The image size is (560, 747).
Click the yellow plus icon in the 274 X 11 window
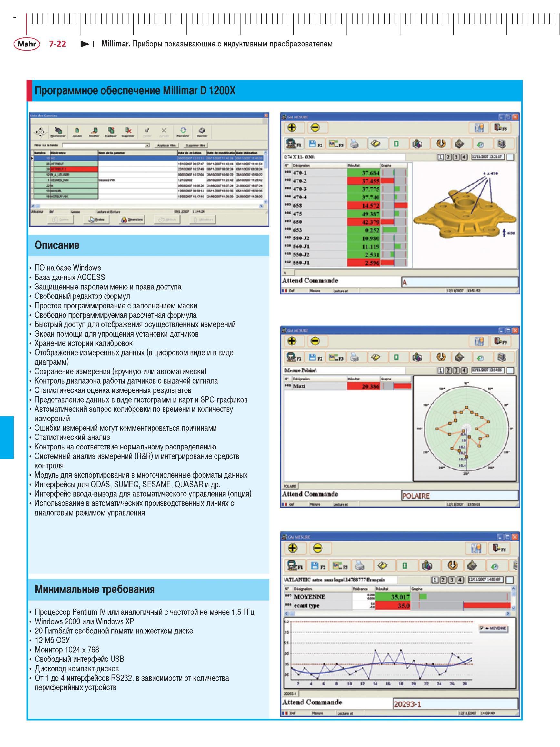coord(292,128)
